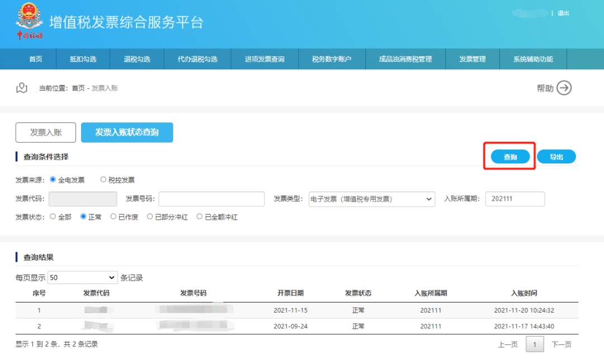Click inside the 发票号码 input field
604x364 pixels.
coord(211,198)
